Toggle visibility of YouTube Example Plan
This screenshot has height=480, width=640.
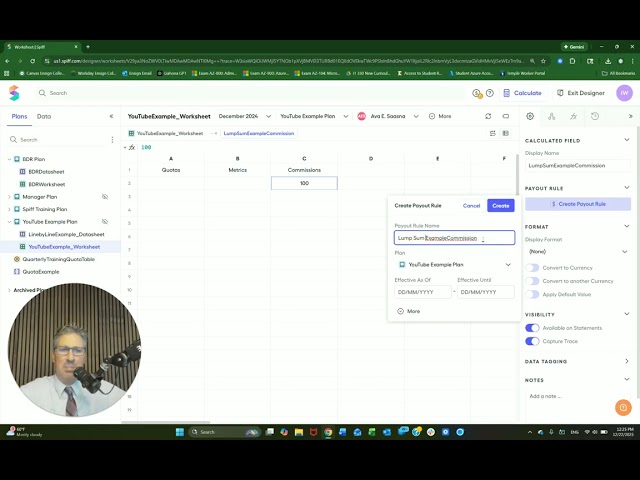(x=105, y=222)
